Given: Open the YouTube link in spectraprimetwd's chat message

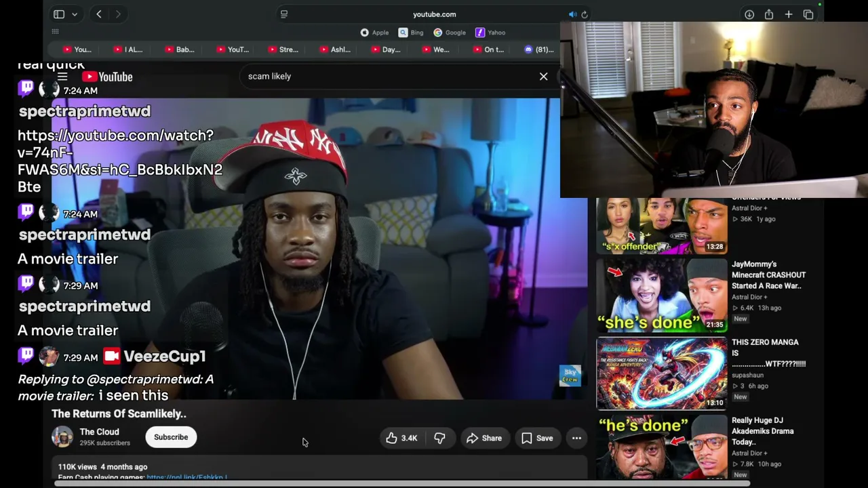Looking at the screenshot, I should [120, 161].
